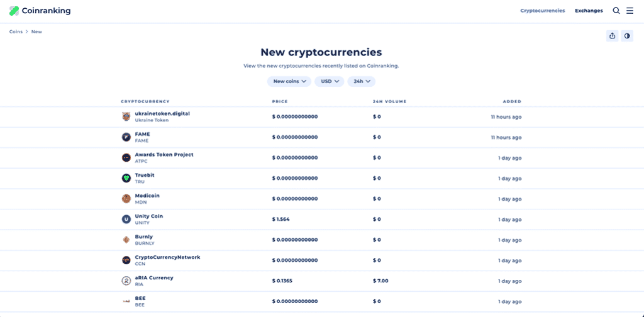
Task: Toggle dark mode contrast button
Action: (627, 36)
